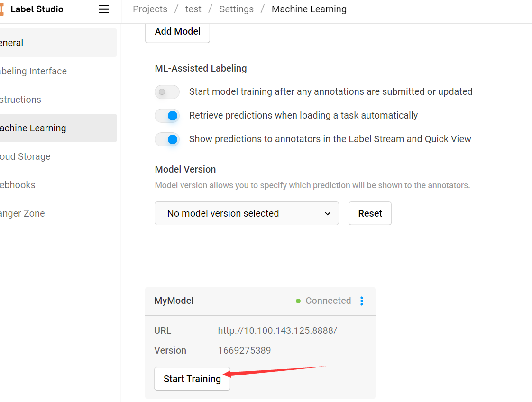532x402 pixels.
Task: Open the hamburger menu icon
Action: click(x=104, y=9)
